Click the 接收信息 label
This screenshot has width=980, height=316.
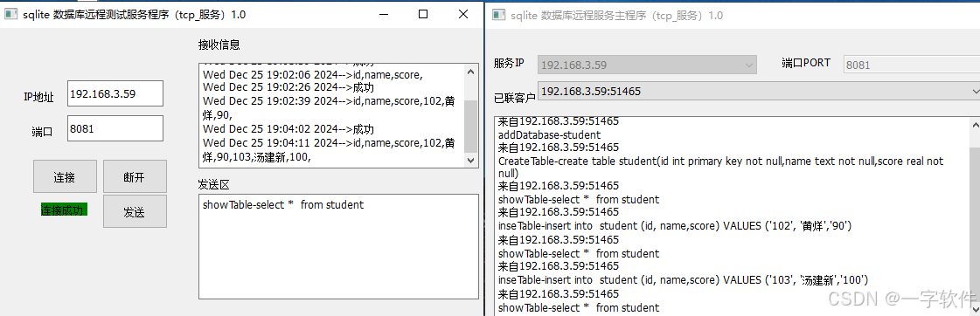click(219, 45)
